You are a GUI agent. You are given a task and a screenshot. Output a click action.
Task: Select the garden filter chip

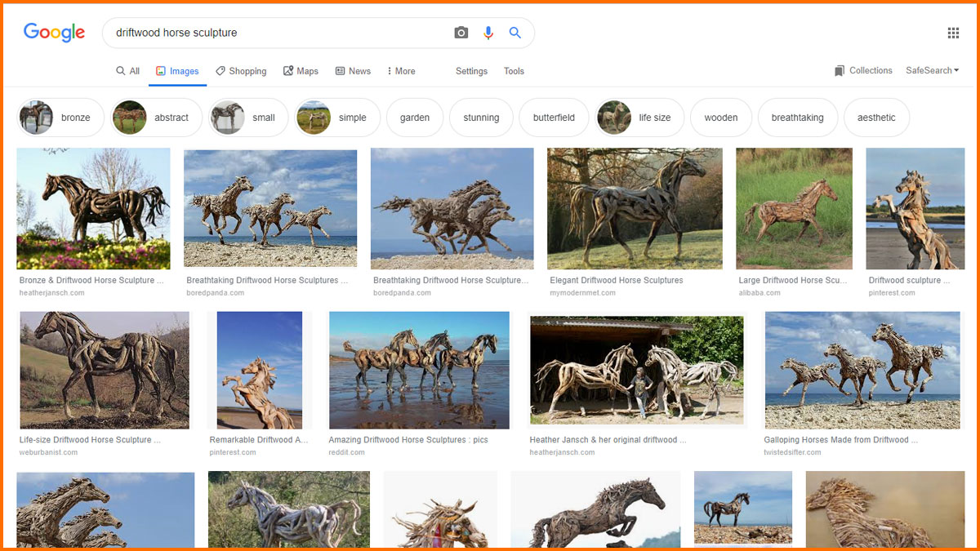coord(415,118)
